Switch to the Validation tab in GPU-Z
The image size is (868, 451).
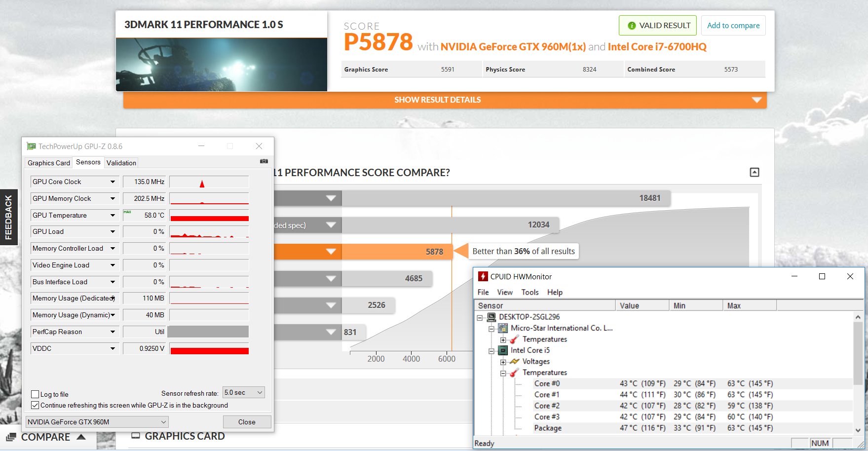point(121,163)
